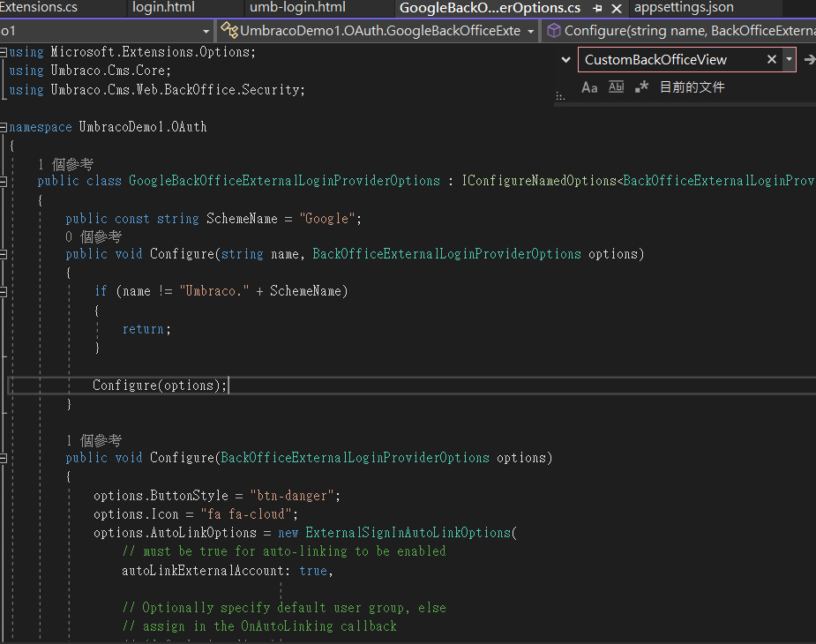This screenshot has width=816, height=644.
Task: Collapse the namespace UmbracoDemo1.OAuth block
Action: 4,127
